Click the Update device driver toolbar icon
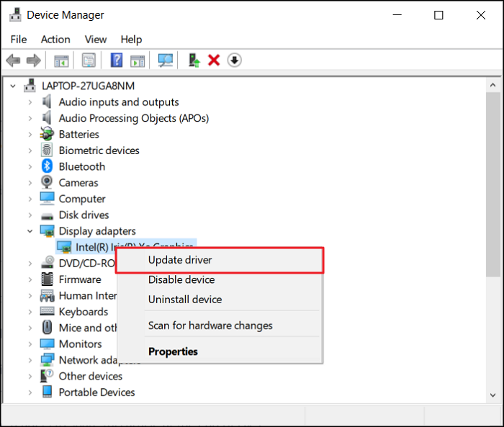 pos(194,60)
